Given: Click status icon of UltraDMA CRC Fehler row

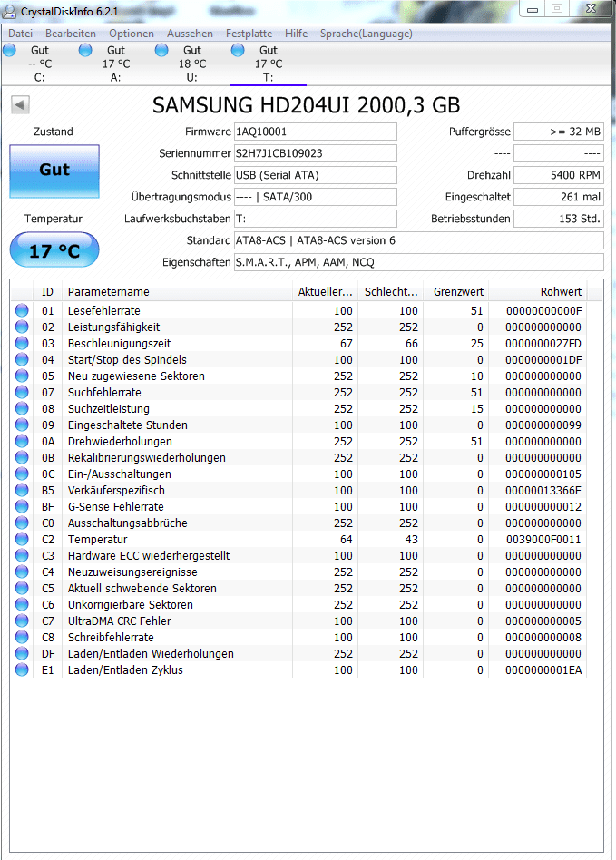Looking at the screenshot, I should 22,621.
